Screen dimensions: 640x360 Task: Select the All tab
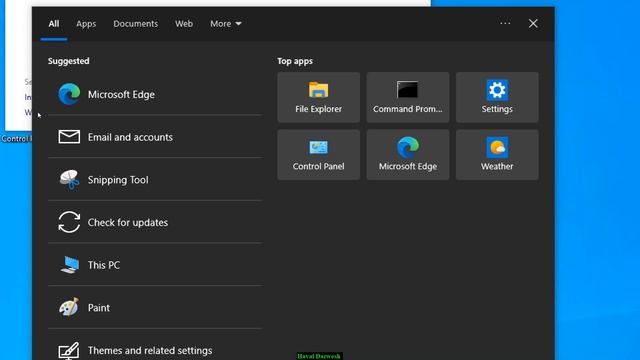click(53, 24)
